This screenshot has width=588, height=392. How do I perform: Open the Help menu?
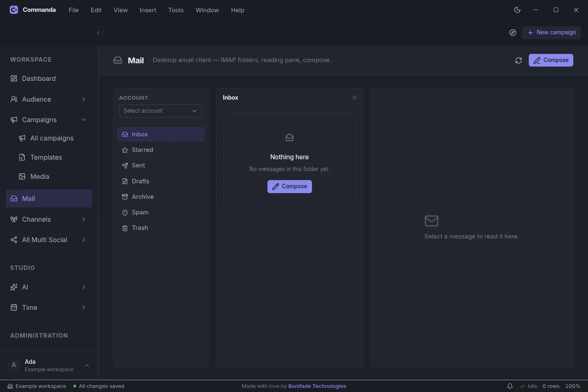coord(238,10)
